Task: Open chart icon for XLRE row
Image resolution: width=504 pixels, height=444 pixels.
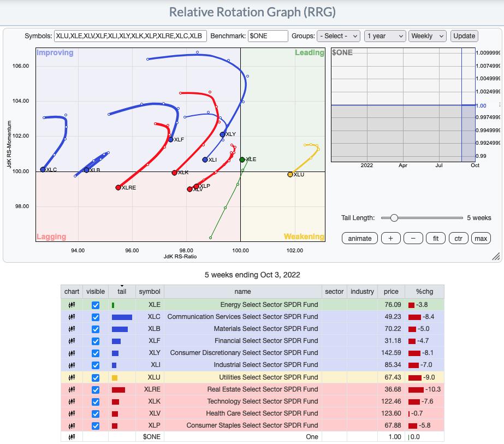Action: point(72,389)
